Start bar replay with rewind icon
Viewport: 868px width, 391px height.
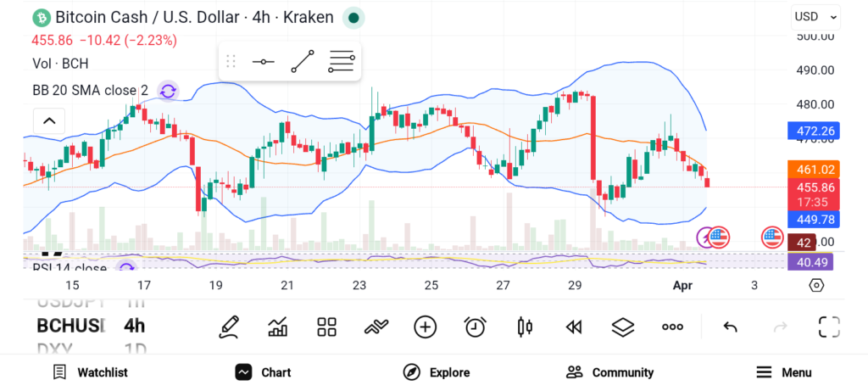[x=574, y=327]
